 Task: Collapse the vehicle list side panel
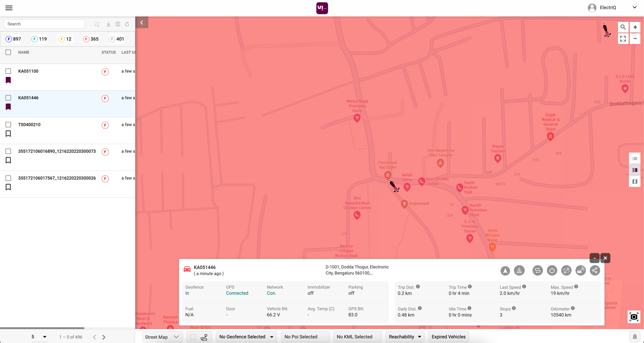[142, 23]
